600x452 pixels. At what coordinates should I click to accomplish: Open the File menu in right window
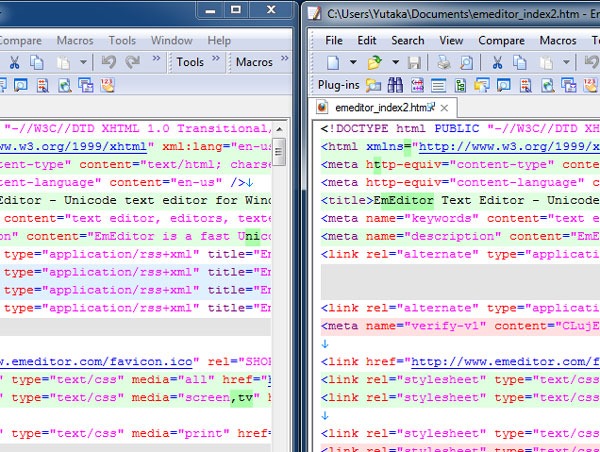tap(334, 41)
